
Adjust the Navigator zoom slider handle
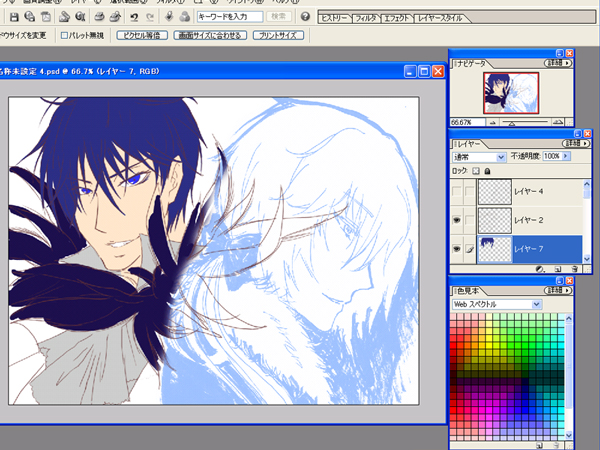(x=512, y=124)
